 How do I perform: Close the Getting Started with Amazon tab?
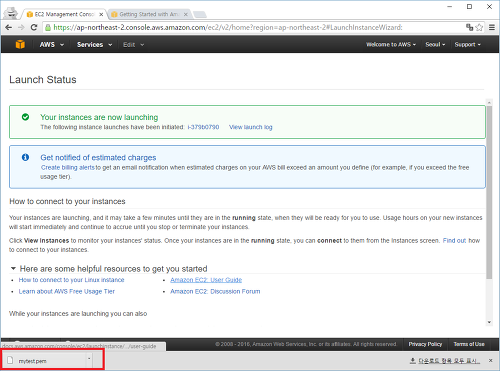coord(186,14)
